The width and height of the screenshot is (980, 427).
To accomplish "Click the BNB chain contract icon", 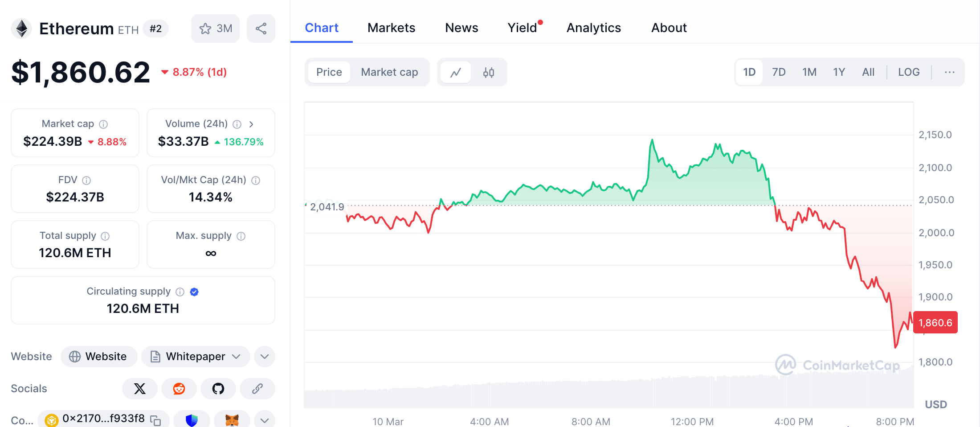I will 52,420.
